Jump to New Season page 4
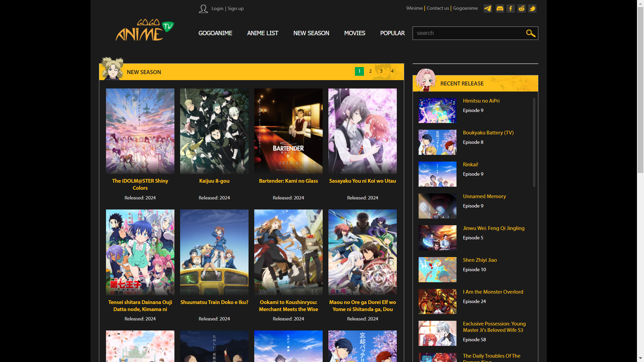644x362 pixels. pos(392,71)
